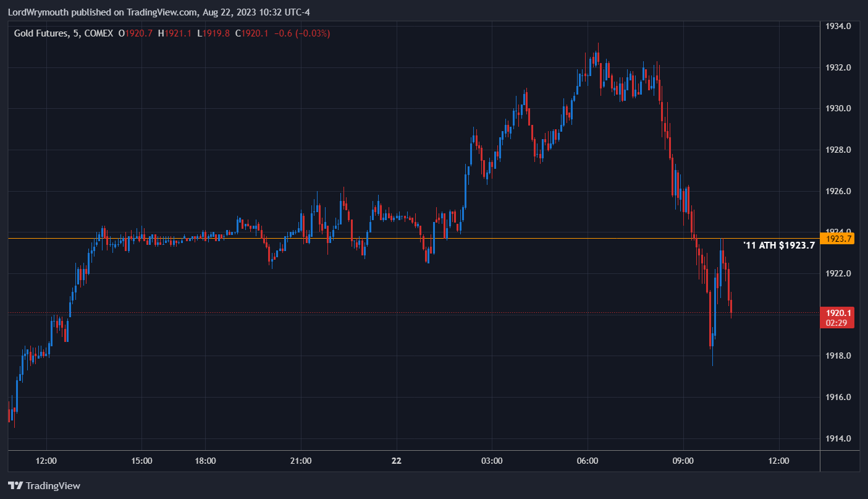Image resolution: width=868 pixels, height=499 pixels.
Task: Click the 03:00 time axis label
Action: (x=492, y=461)
